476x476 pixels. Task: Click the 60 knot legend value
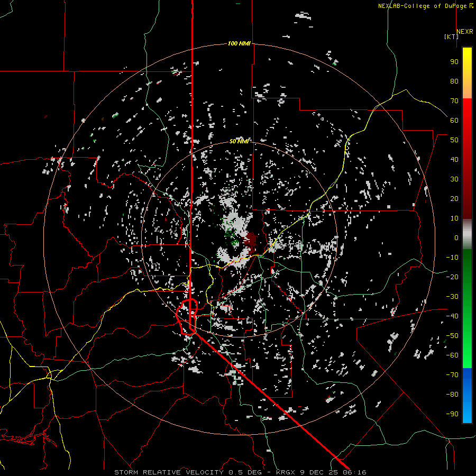(x=454, y=121)
